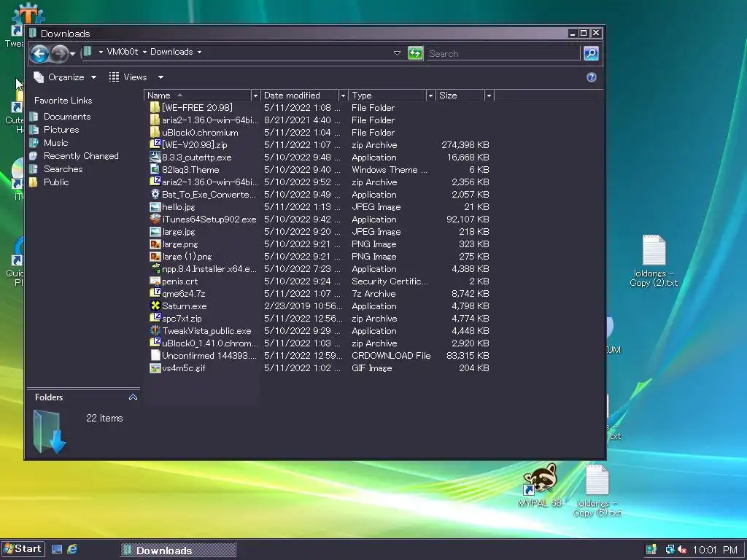Select the vs4m5c.gif image icon

click(x=155, y=367)
